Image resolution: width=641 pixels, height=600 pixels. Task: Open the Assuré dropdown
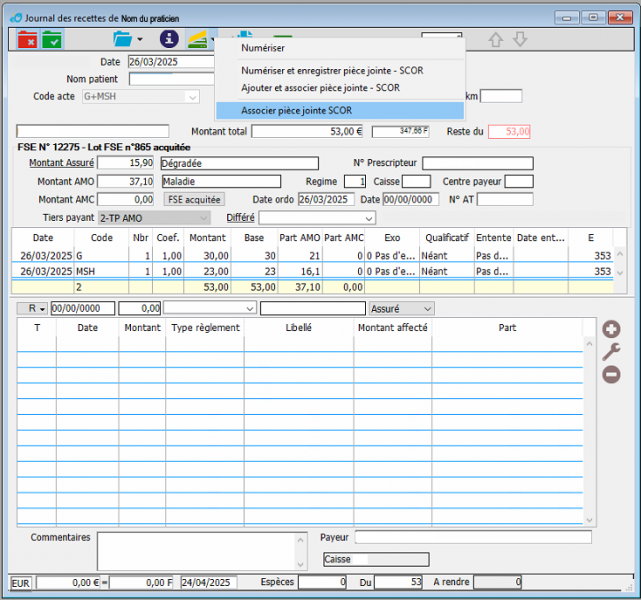pos(401,309)
